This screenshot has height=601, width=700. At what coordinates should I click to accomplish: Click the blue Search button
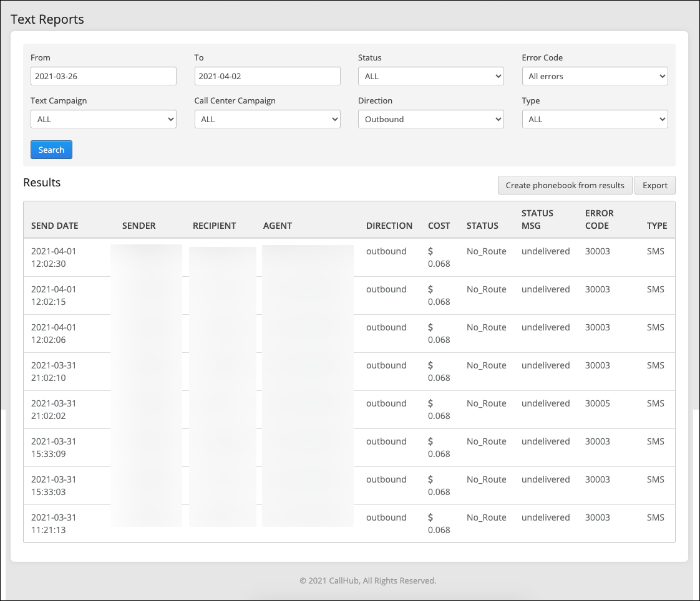[x=51, y=150]
